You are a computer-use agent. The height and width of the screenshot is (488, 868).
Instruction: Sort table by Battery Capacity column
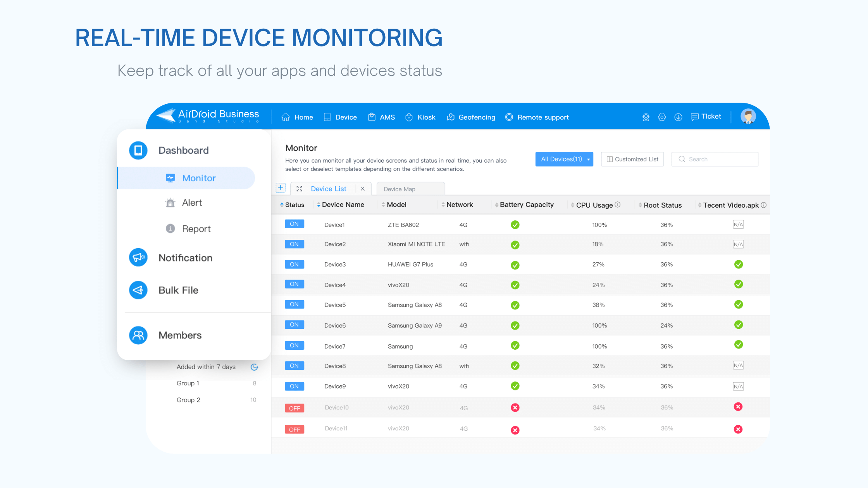(526, 204)
